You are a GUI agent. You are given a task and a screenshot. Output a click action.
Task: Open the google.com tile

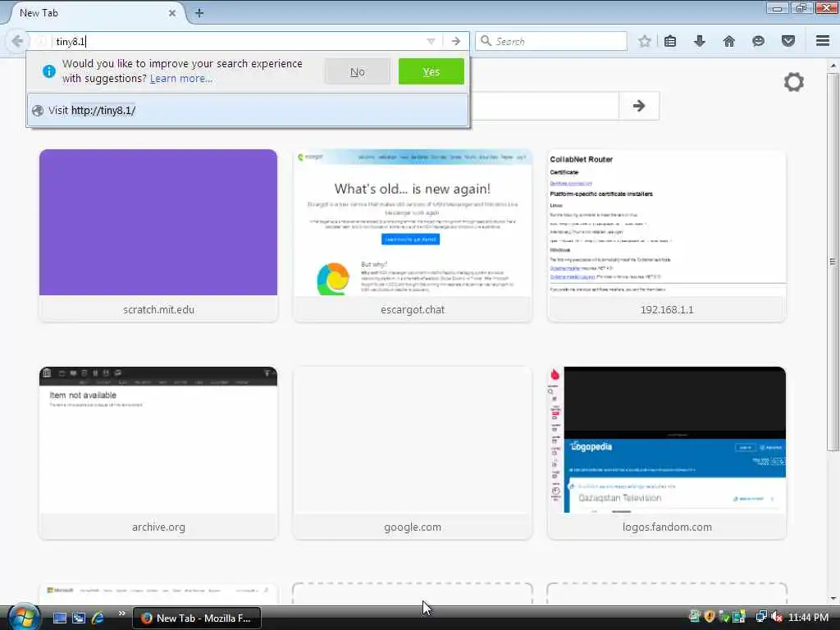(x=413, y=453)
